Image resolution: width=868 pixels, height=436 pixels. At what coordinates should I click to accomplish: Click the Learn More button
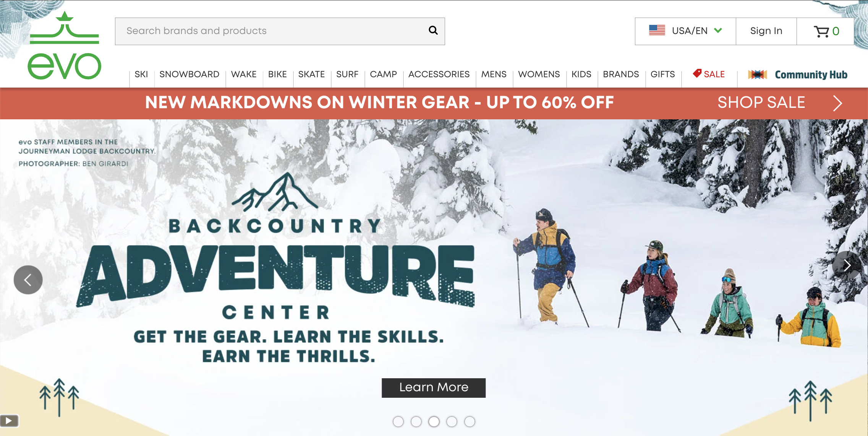(434, 387)
